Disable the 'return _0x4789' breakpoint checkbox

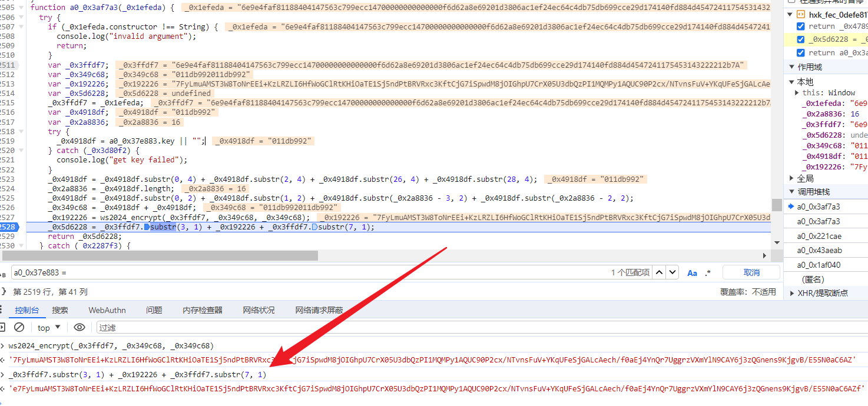point(800,26)
